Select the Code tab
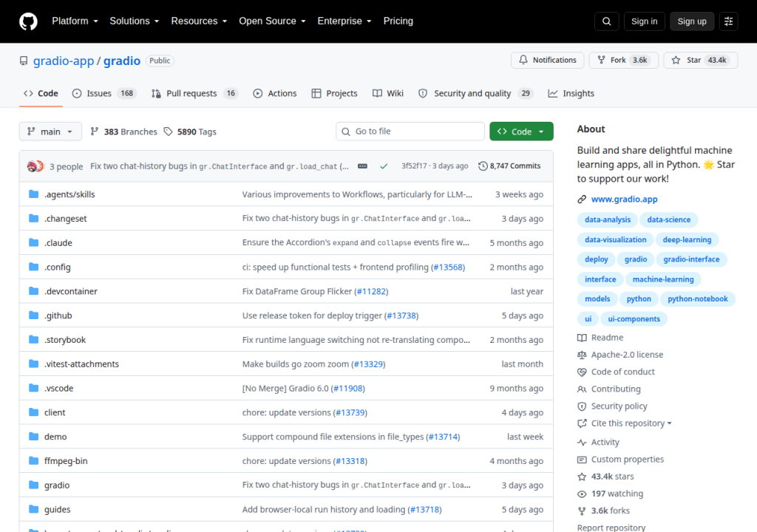 (x=41, y=94)
